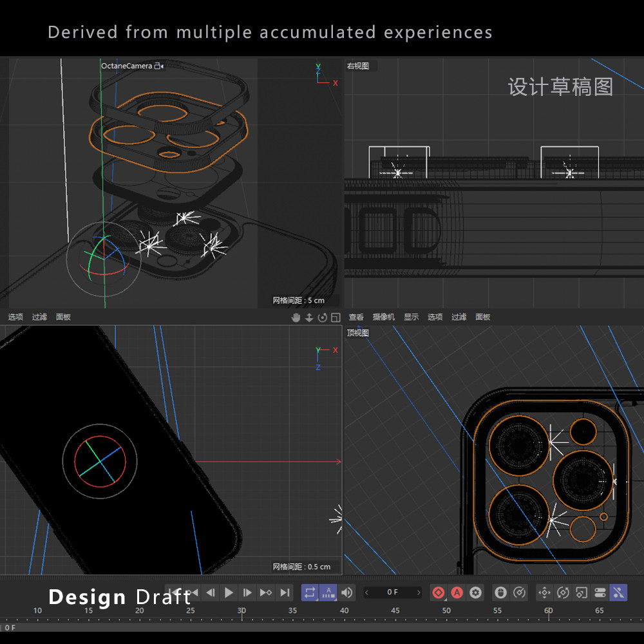This screenshot has height=644, width=644.
Task: Open keyframe selection settings gear
Action: point(476,592)
